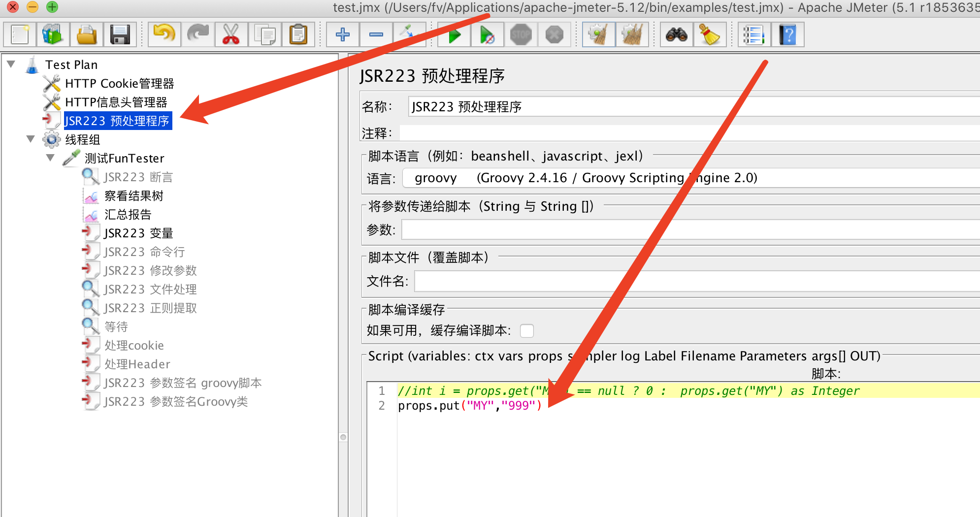The image size is (980, 517).
Task: Click the STOP test icon
Action: (521, 35)
